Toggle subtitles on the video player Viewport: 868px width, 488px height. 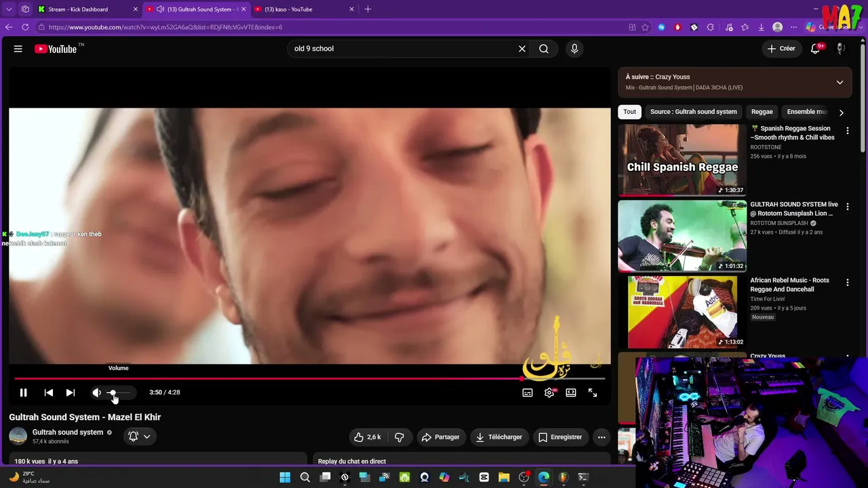(528, 392)
